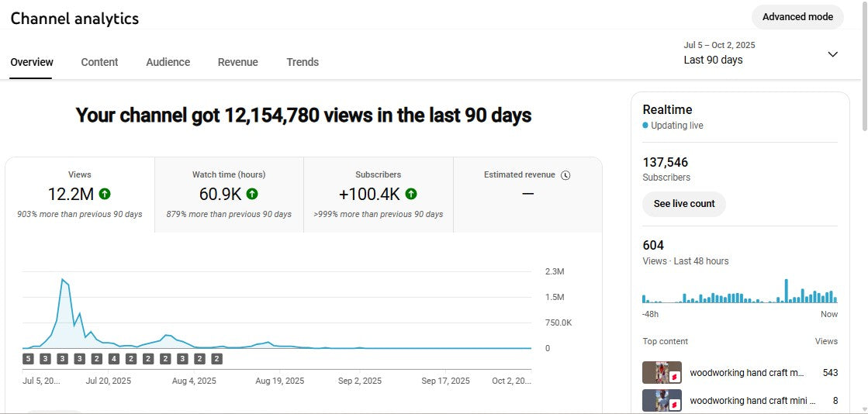Open the thumbnail of the 543-view video

point(662,373)
